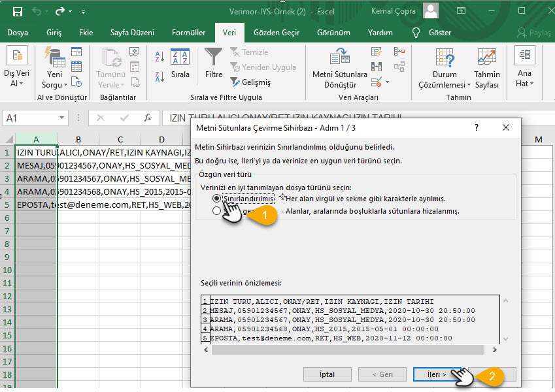Screen dimensions: 555x392
Task: Click recent sources icon beside Yeni Sorgu
Action: coord(76,82)
